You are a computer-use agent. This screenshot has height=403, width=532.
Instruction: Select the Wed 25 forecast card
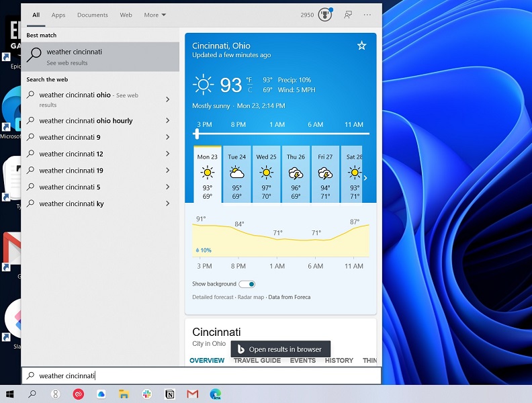(267, 175)
